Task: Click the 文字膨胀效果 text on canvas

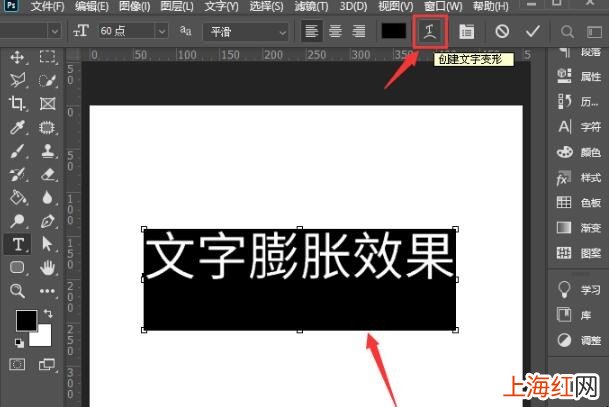Action: pos(299,255)
